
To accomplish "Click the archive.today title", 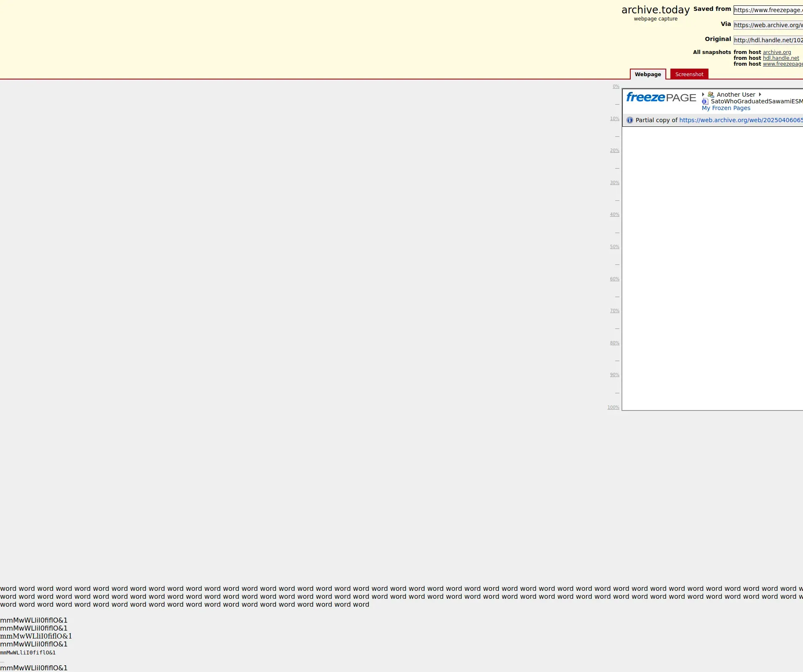I will (655, 10).
